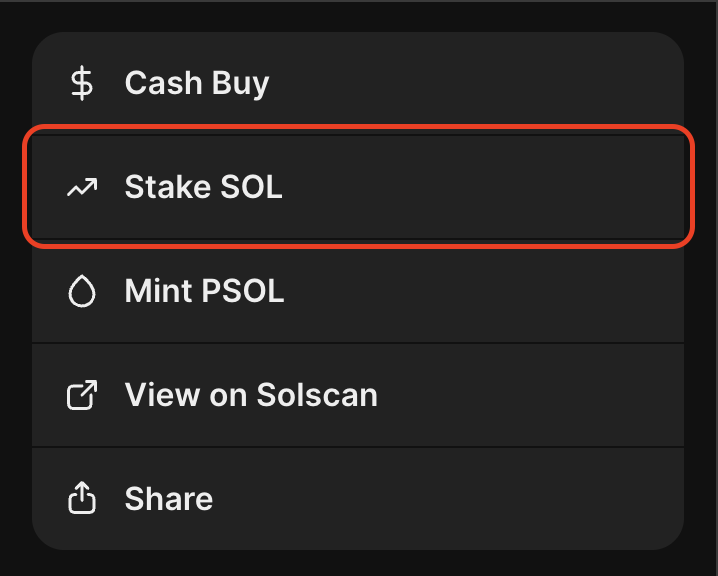Viewport: 718px width, 576px height.
Task: Click blank space right of Mint PSOL
Action: point(500,291)
